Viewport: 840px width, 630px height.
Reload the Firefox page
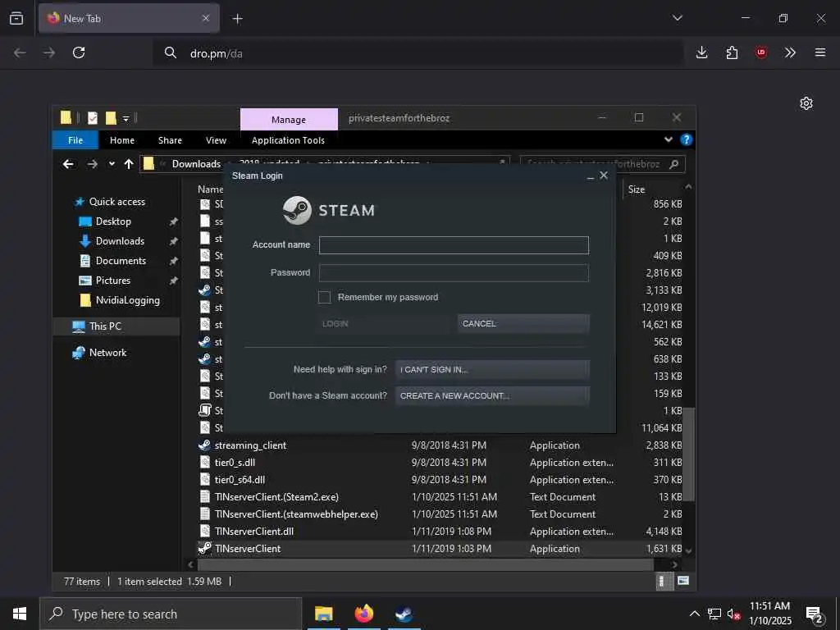79,52
